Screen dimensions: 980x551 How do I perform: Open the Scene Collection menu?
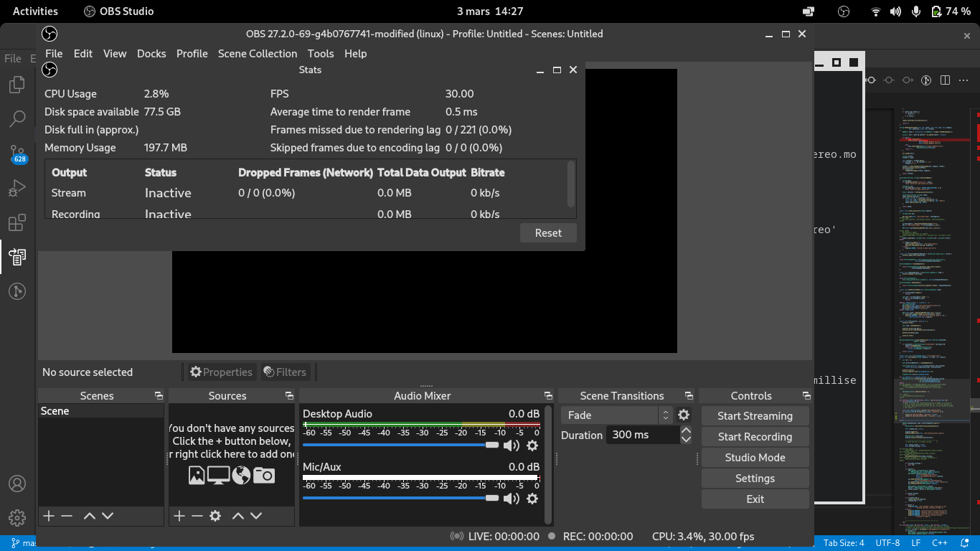(258, 53)
